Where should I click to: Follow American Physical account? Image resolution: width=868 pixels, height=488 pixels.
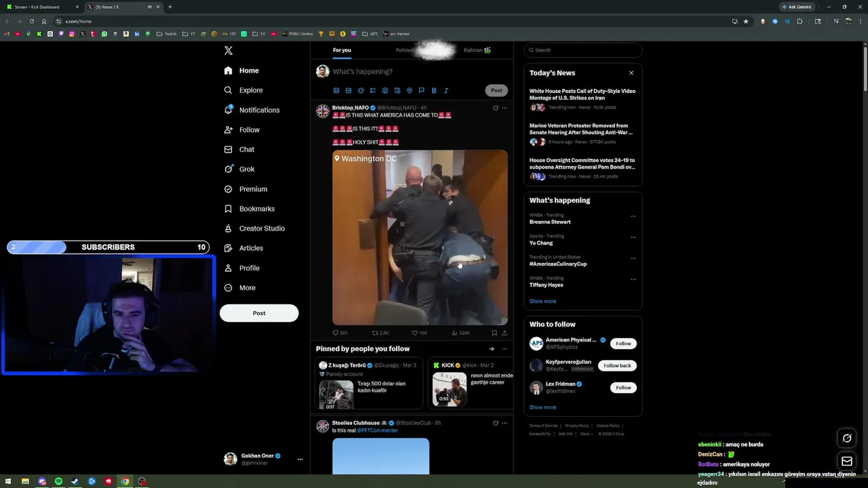tap(623, 344)
